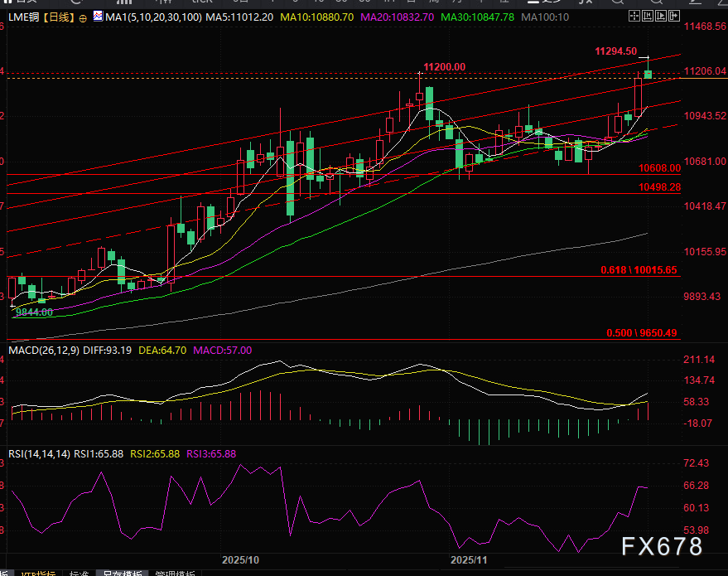Select the 0.618 Fibonacci level label
The image size is (728, 576).
pos(638,270)
